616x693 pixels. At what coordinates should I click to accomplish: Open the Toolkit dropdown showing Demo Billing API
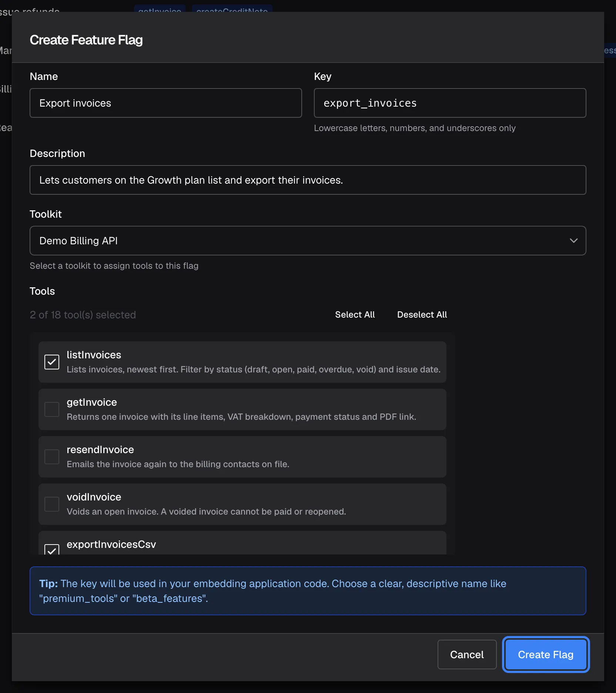tap(308, 241)
